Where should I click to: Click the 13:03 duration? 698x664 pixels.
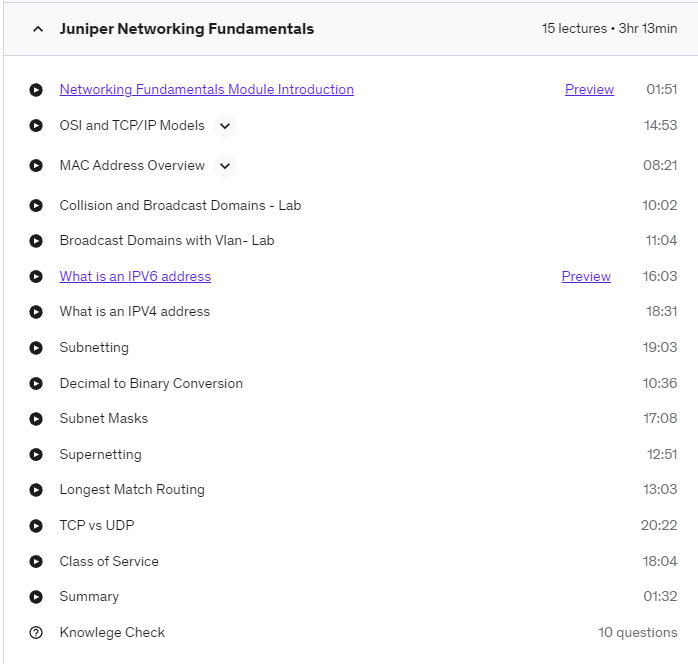660,490
